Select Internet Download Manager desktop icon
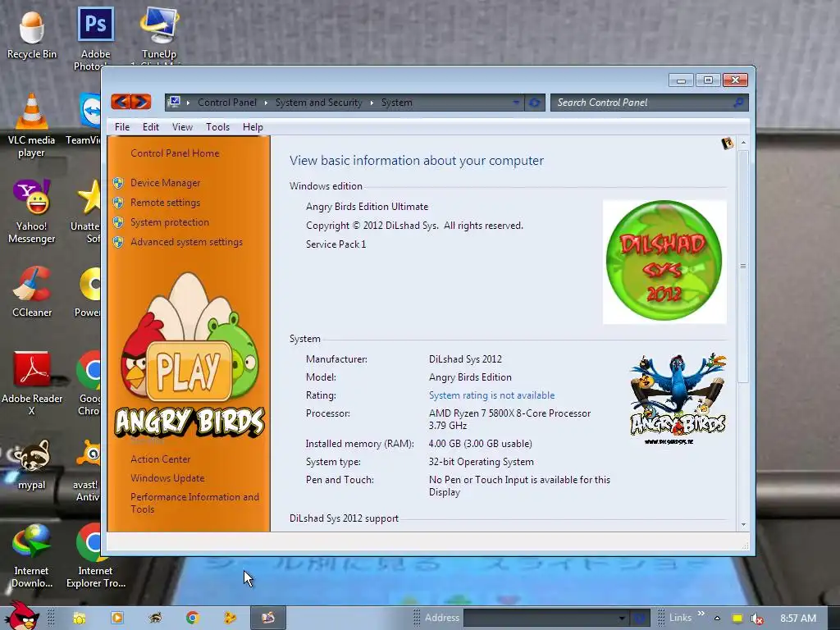Screen dimensions: 840x630 31,557
